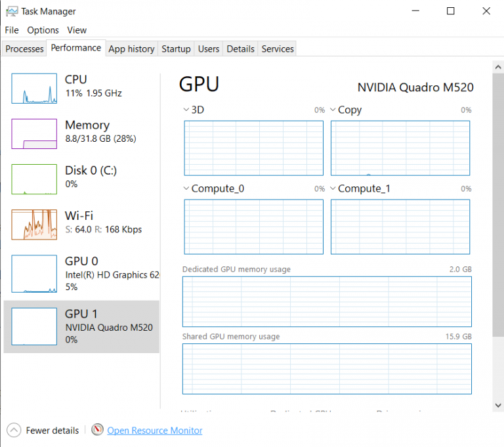
Task: Expand the Copy engine selector
Action: (333, 110)
